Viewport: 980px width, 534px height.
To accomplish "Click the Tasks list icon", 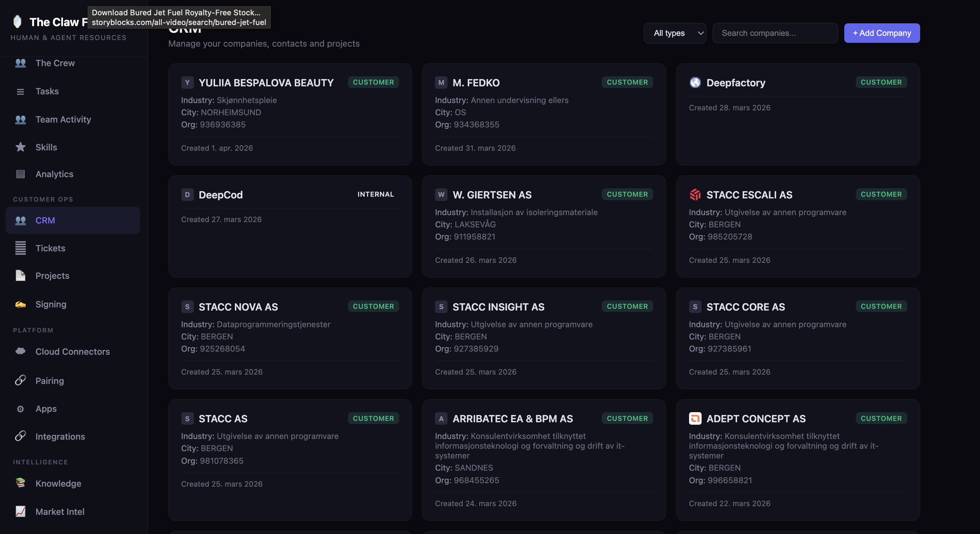I will pyautogui.click(x=20, y=91).
